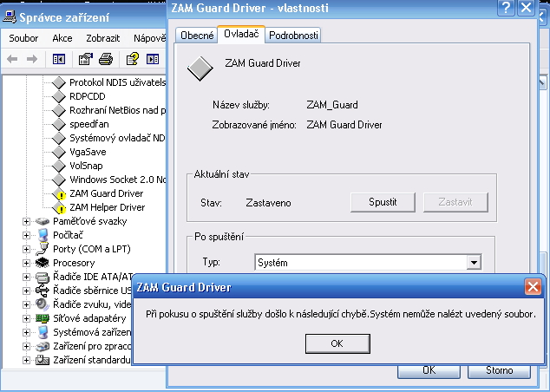
Task: Click the ZAM Helper Driver warning icon
Action: click(x=59, y=208)
